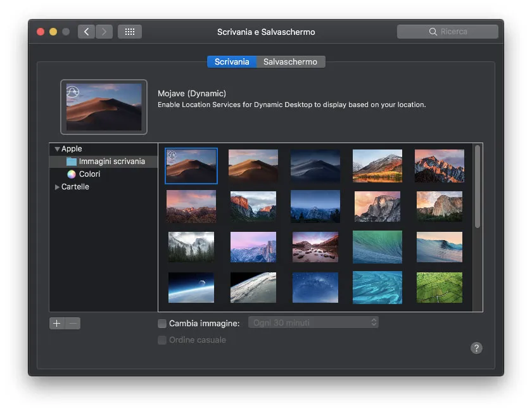Click the forward navigation arrow
The height and width of the screenshot is (413, 532).
[x=103, y=31]
